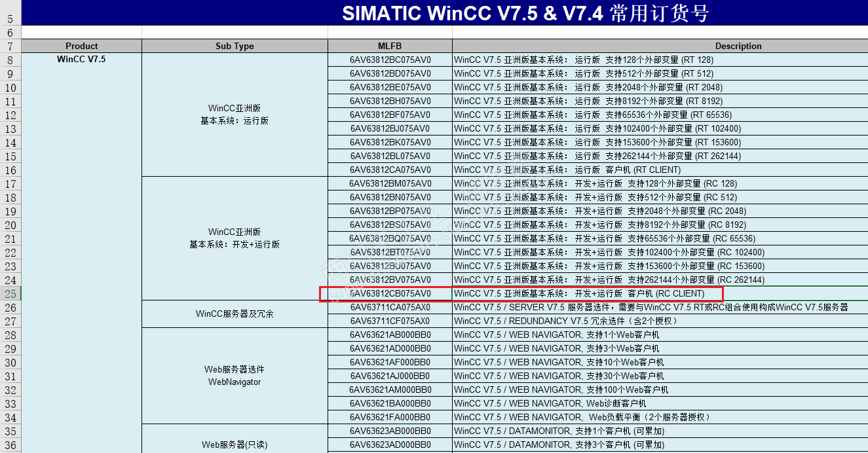Click MLFB cell 6AV63812BS075AV0
Viewport: 868px width, 453px height.
pos(390,225)
